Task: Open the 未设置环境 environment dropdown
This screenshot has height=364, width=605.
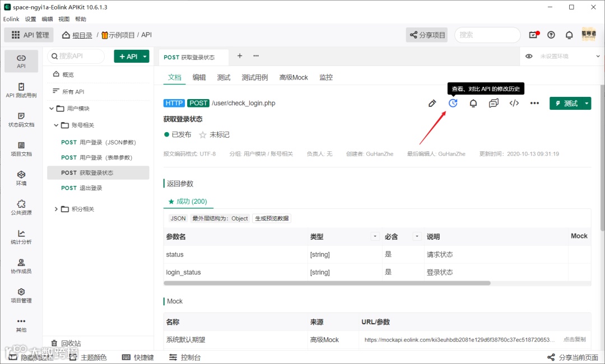Action: point(570,57)
